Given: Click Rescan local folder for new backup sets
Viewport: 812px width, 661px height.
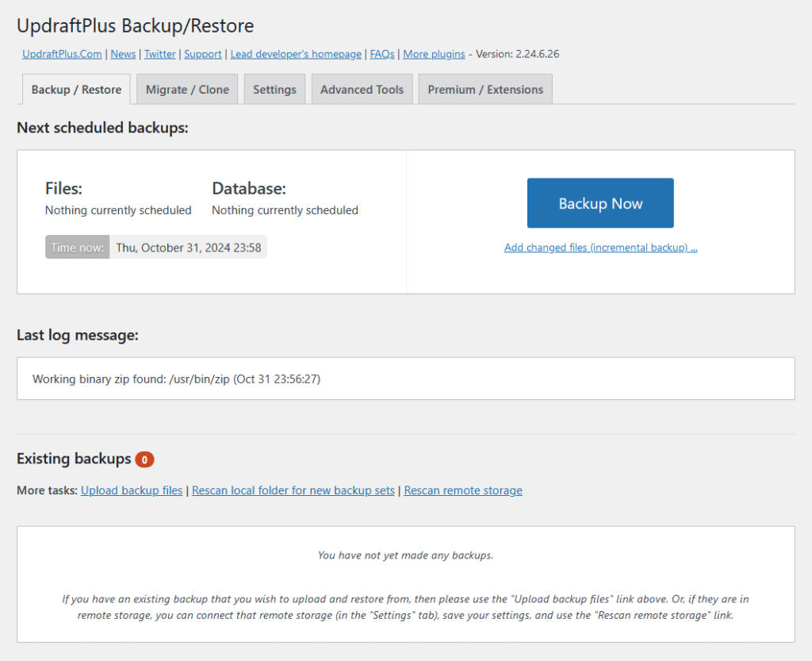Looking at the screenshot, I should click(x=293, y=490).
